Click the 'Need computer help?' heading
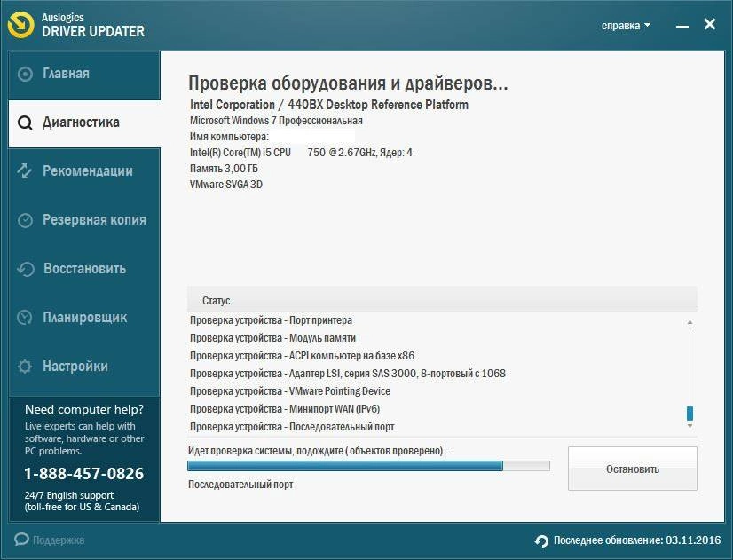Viewport: 733px width, 560px height. (x=84, y=409)
